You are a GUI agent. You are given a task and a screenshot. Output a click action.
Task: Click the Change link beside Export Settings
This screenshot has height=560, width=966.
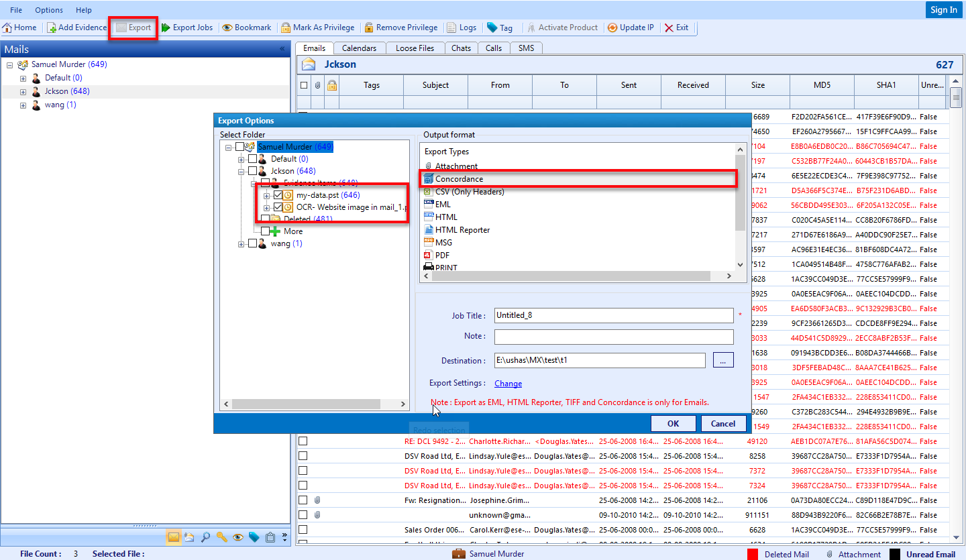[x=508, y=383]
